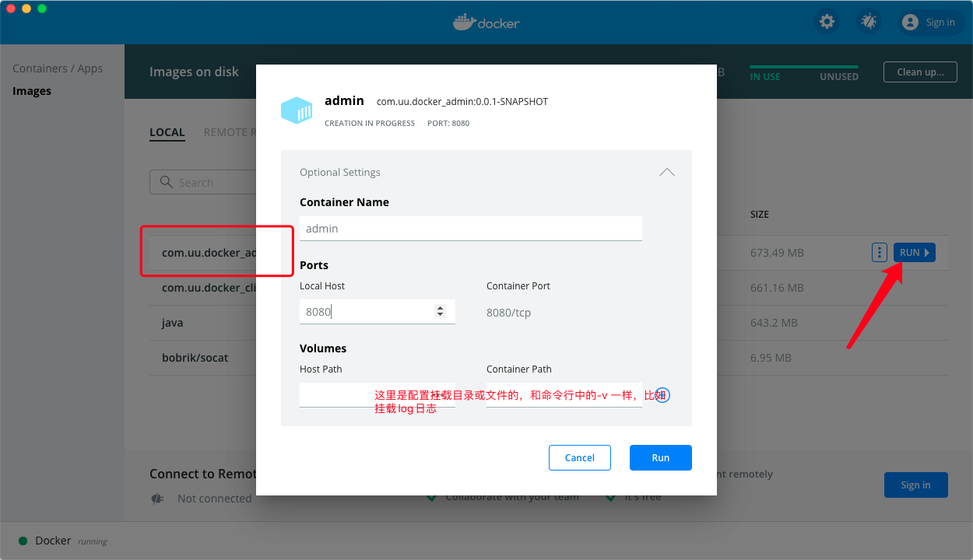Image resolution: width=973 pixels, height=560 pixels.
Task: Click the 673.49 MB size value
Action: (777, 253)
